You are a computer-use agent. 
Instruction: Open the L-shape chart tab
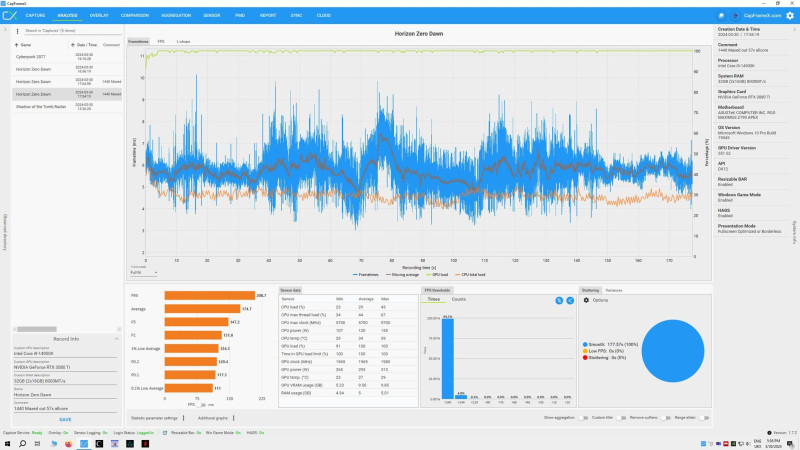(183, 41)
